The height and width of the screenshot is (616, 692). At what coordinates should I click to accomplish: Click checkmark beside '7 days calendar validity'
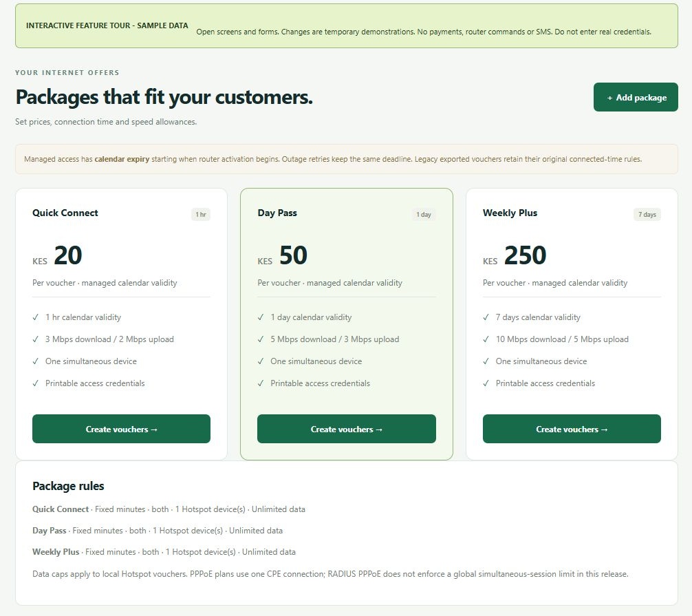tap(486, 317)
